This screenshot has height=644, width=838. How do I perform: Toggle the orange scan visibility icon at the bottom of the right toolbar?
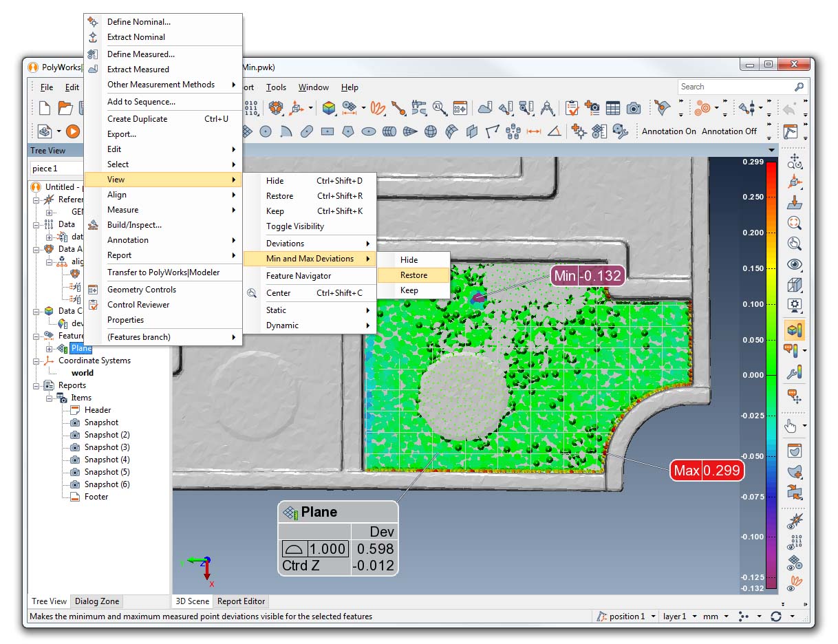coord(795,583)
